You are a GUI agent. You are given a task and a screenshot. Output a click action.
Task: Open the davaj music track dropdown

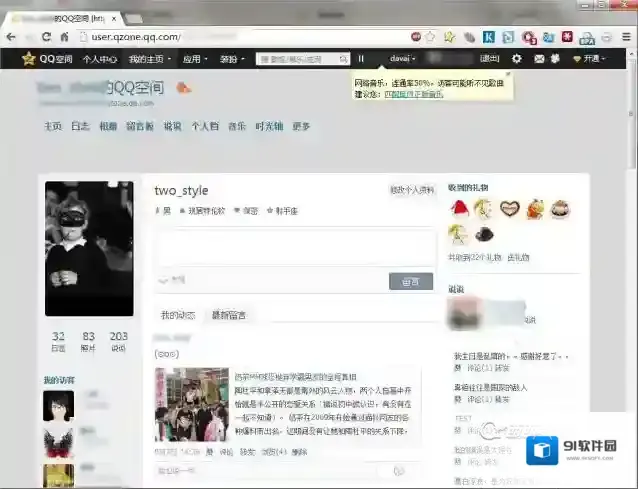click(x=403, y=59)
